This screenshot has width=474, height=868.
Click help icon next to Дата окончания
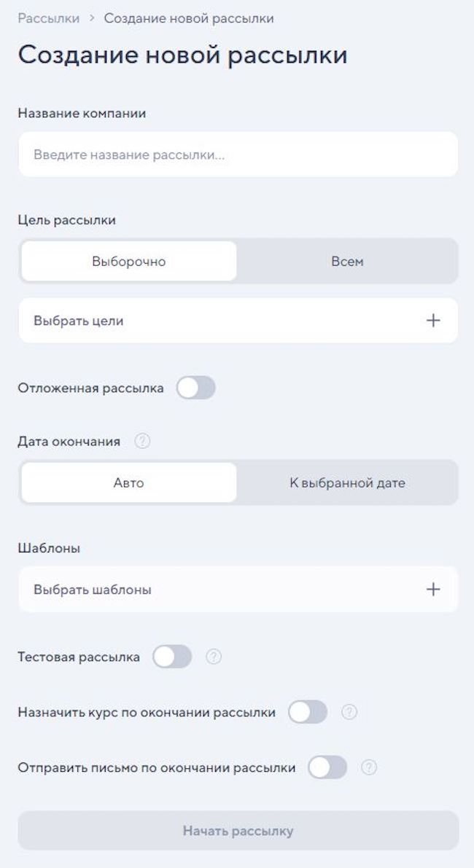pyautogui.click(x=143, y=441)
